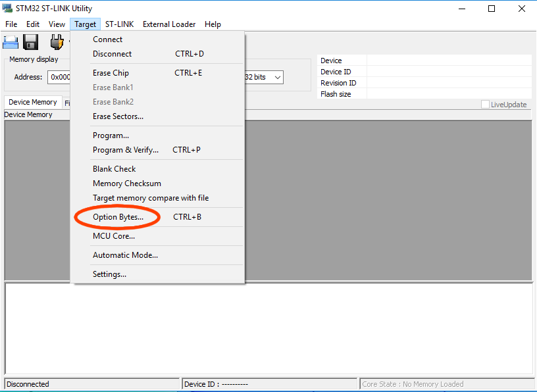The height and width of the screenshot is (392, 537).
Task: Click the Save icon in the toolbar
Action: click(x=30, y=41)
